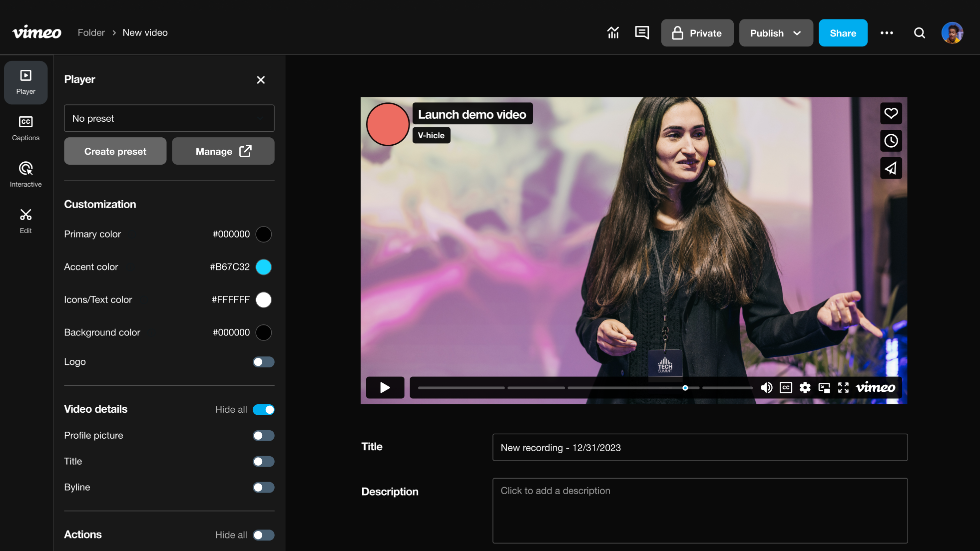Image resolution: width=980 pixels, height=551 pixels.
Task: Open the Interactive panel
Action: 26,174
